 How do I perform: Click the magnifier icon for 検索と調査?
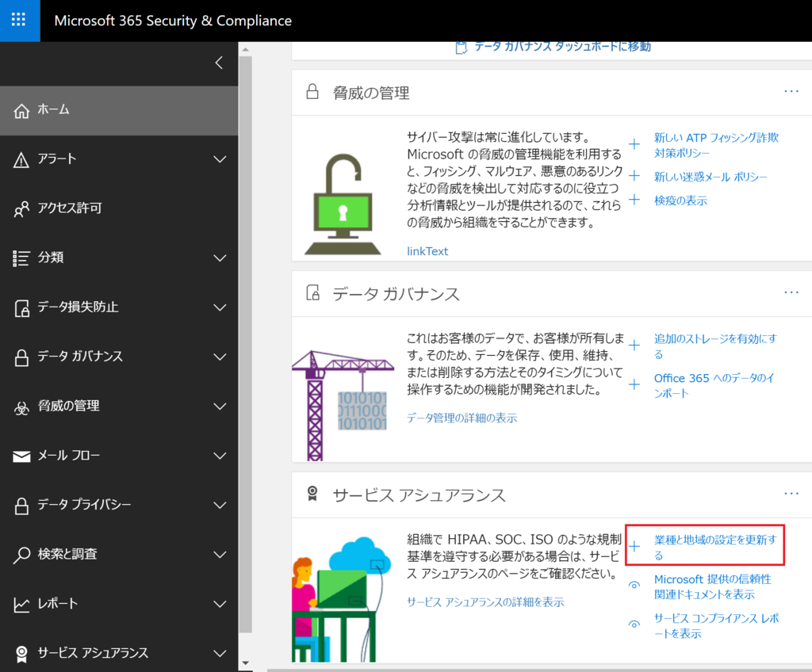[21, 555]
